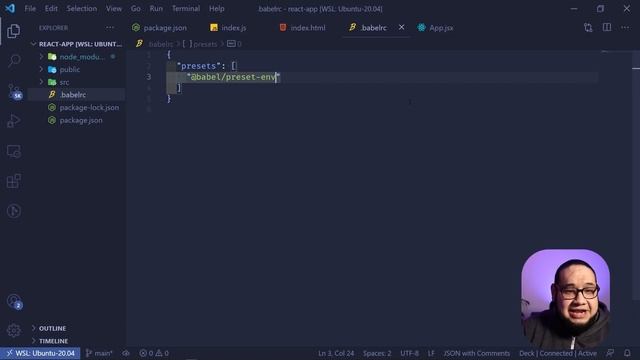This screenshot has width=640, height=360.
Task: Switch to the index.html tab
Action: pyautogui.click(x=302, y=28)
